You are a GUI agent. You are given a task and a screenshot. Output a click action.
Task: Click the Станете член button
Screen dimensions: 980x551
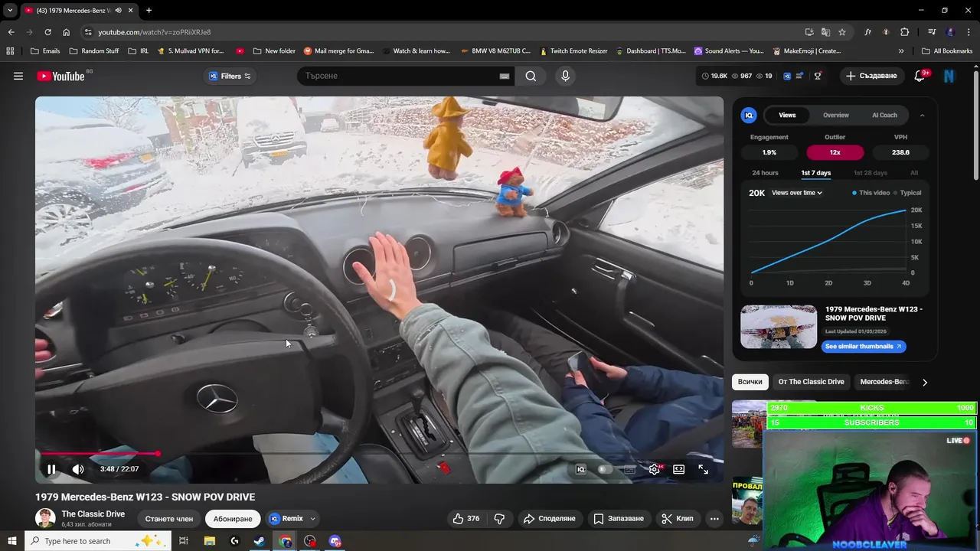(169, 519)
